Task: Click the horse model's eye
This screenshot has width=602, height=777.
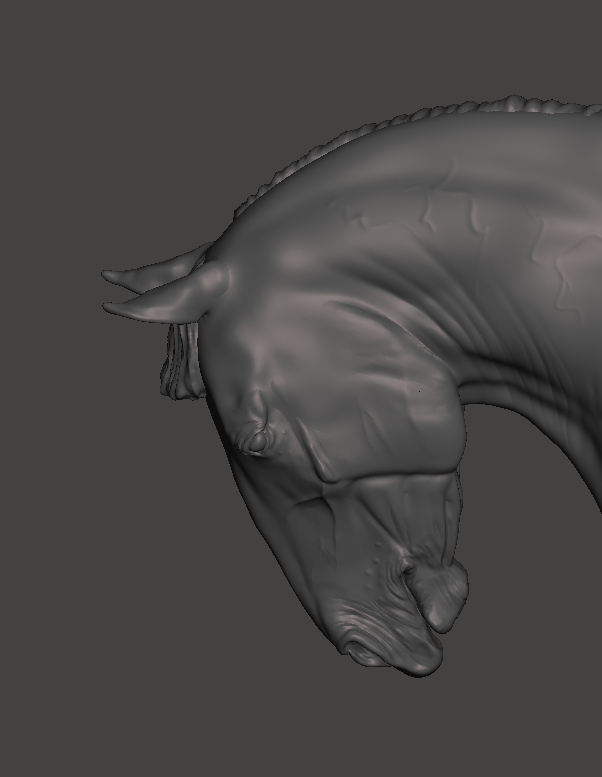Action: [256, 438]
